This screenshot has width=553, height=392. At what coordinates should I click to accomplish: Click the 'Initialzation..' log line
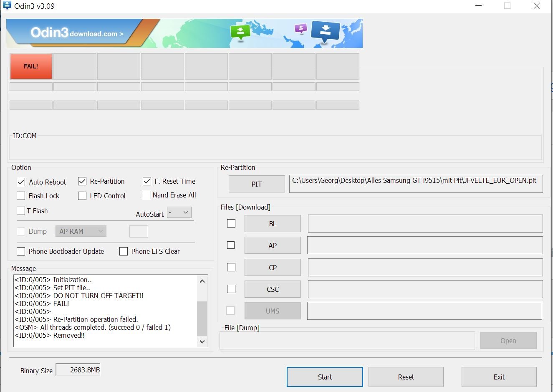tap(53, 280)
